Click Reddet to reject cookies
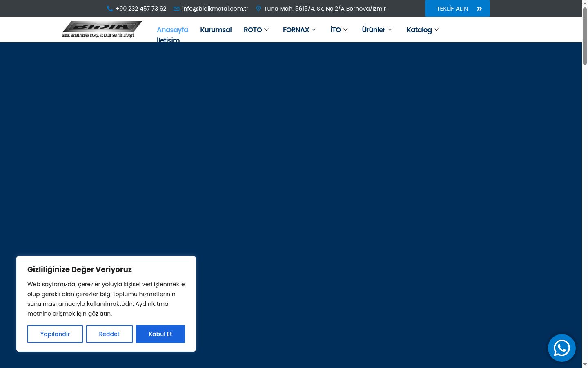The height and width of the screenshot is (368, 588). (x=109, y=334)
